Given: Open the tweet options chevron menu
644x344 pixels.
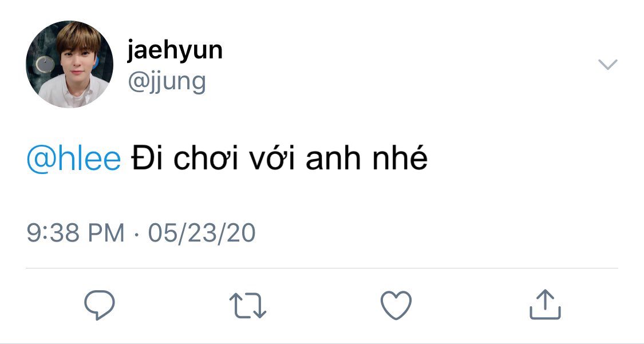Looking at the screenshot, I should (607, 65).
